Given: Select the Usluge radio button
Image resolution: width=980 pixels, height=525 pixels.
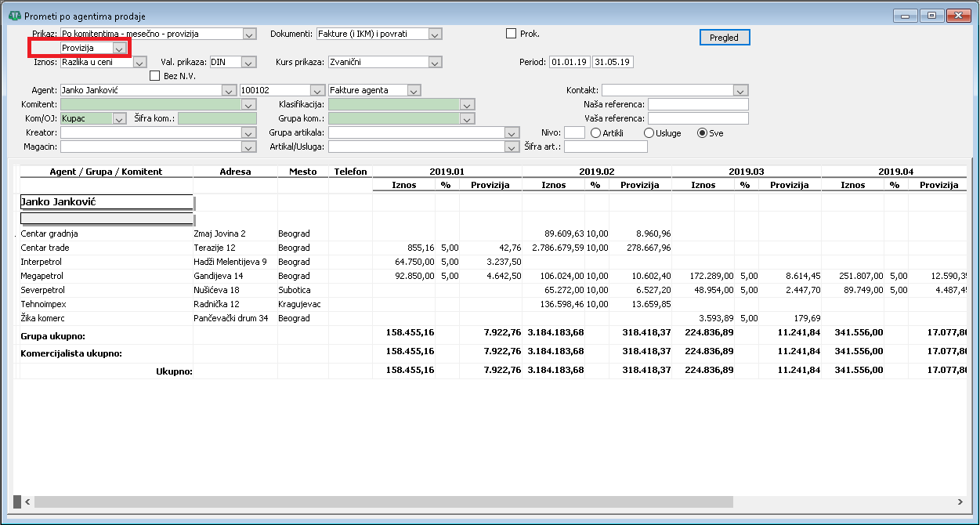Looking at the screenshot, I should click(x=649, y=133).
